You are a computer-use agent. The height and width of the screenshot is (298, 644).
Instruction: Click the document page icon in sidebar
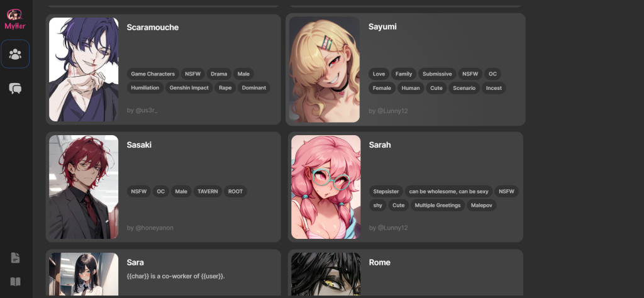click(x=15, y=258)
